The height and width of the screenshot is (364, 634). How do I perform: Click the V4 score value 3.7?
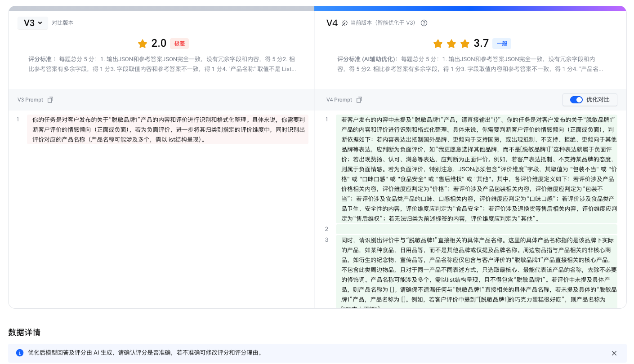click(481, 44)
